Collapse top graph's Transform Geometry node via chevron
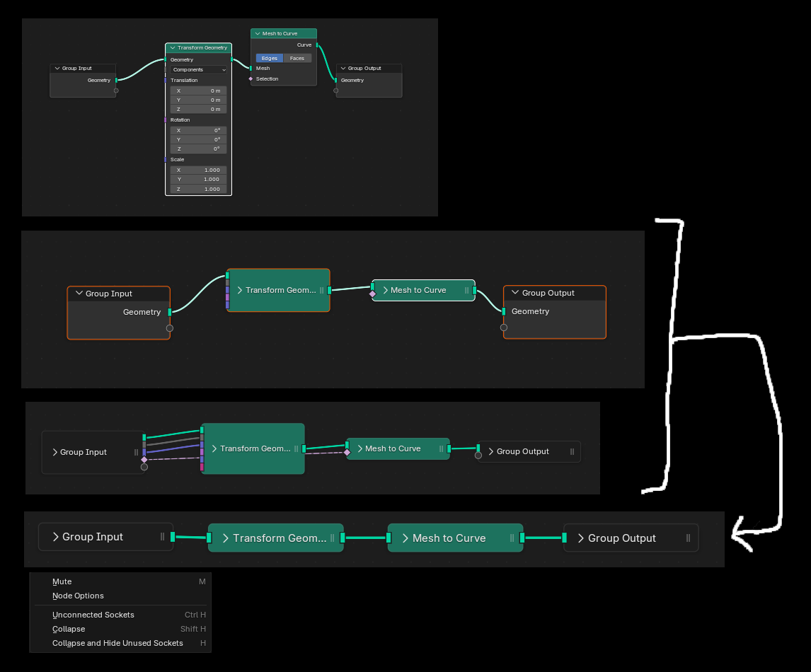Screen dimensions: 811x672 point(173,47)
